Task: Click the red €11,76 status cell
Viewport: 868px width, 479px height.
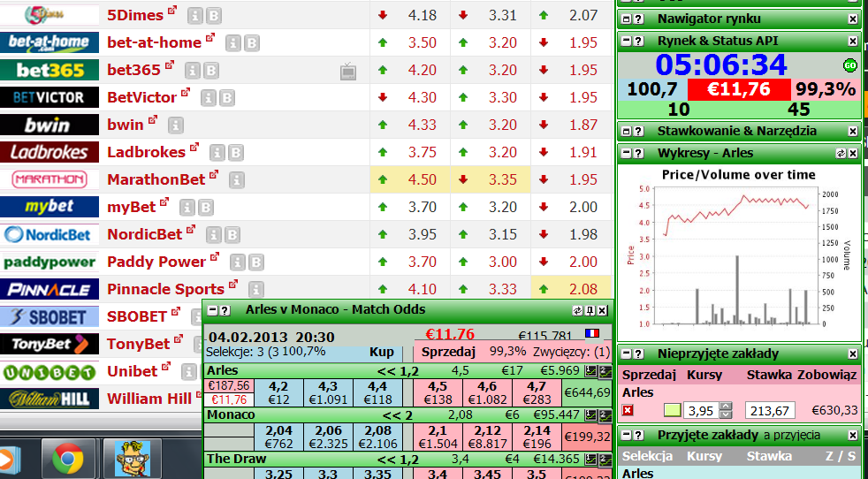Action: (x=739, y=90)
